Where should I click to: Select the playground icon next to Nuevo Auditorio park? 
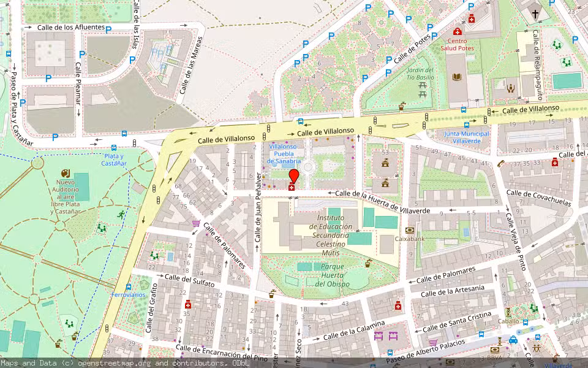[x=101, y=228]
